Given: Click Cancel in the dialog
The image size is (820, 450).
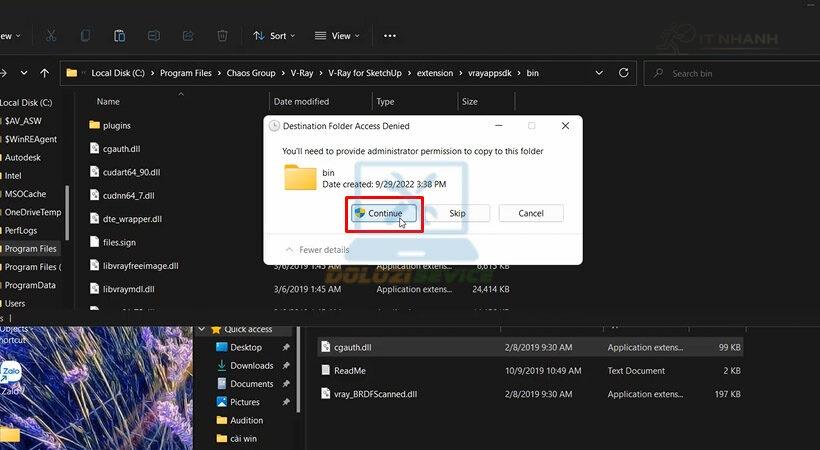Looking at the screenshot, I should click(531, 213).
